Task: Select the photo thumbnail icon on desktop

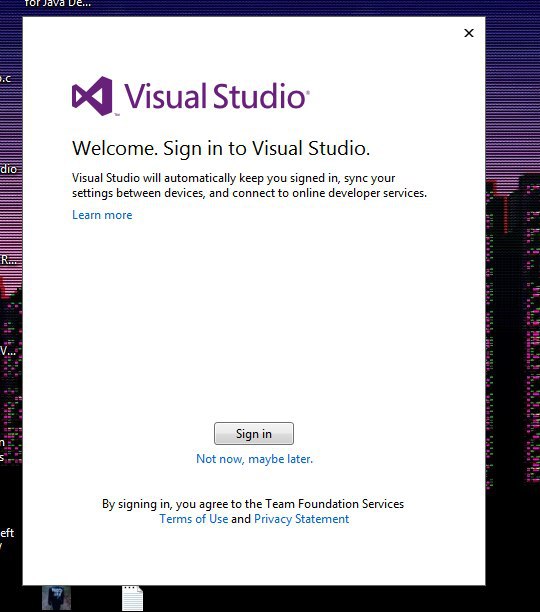Action: [x=57, y=598]
